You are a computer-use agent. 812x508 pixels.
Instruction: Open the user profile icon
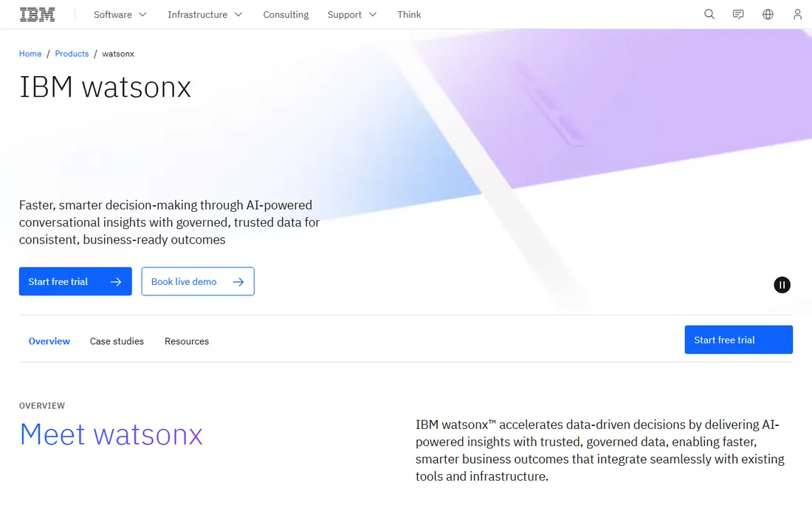797,15
